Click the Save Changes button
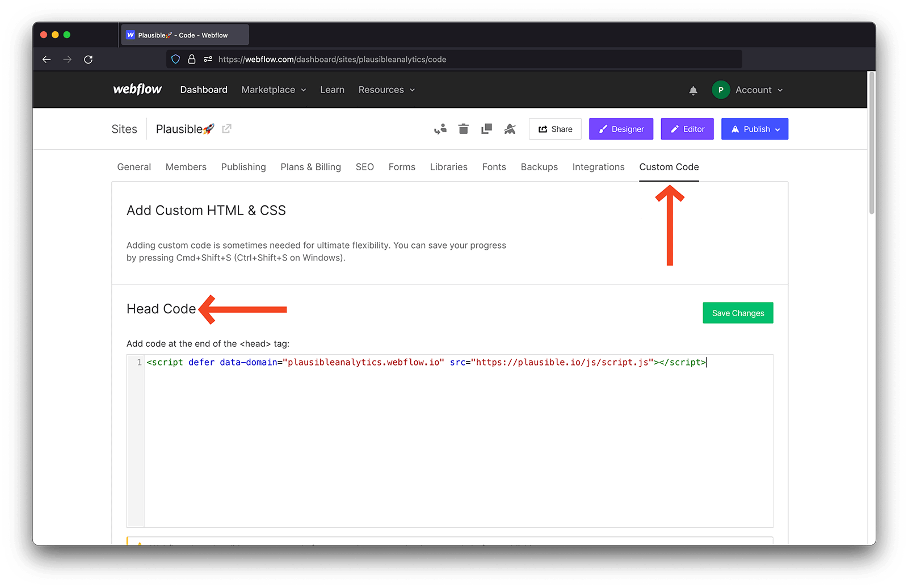 738,313
